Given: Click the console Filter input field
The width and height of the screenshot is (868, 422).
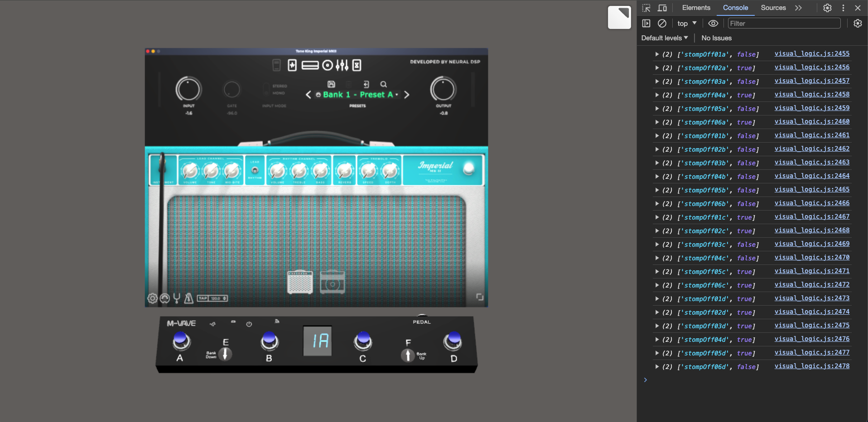Looking at the screenshot, I should click(784, 24).
